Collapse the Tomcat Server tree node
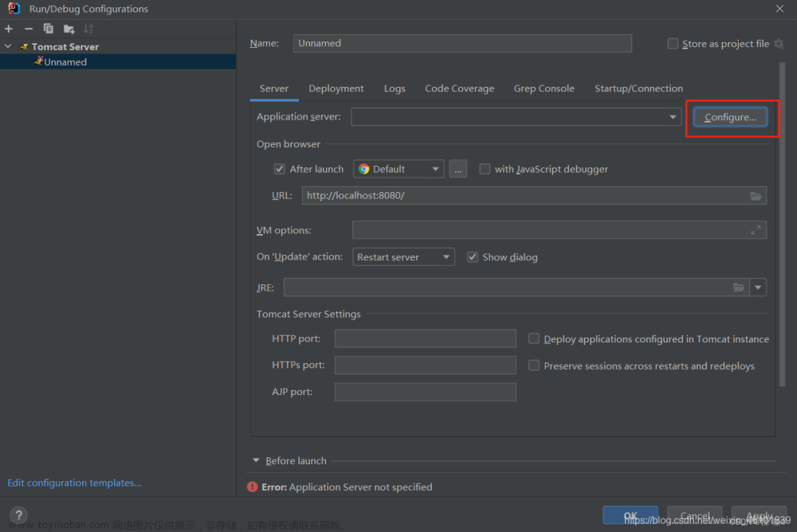This screenshot has height=532, width=797. pos(8,47)
